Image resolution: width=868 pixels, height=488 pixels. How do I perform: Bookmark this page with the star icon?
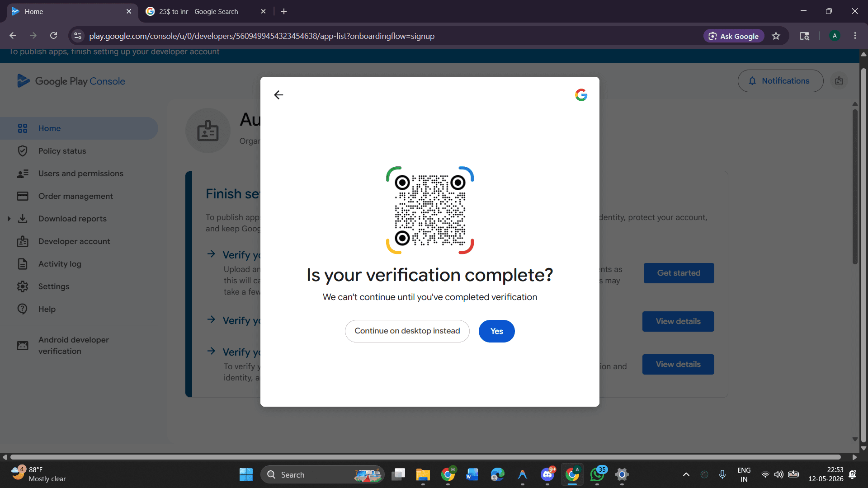[x=776, y=36]
